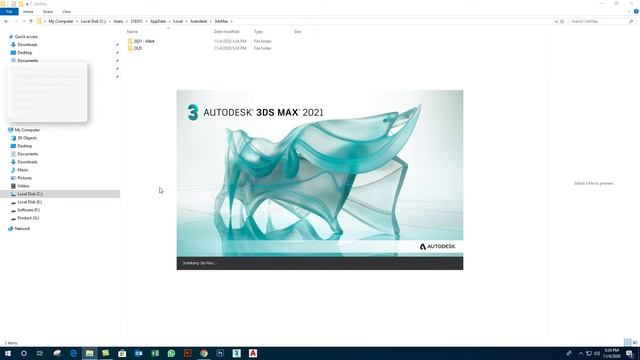The width and height of the screenshot is (640, 360).
Task: Open Excel from taskbar
Action: pos(155,353)
